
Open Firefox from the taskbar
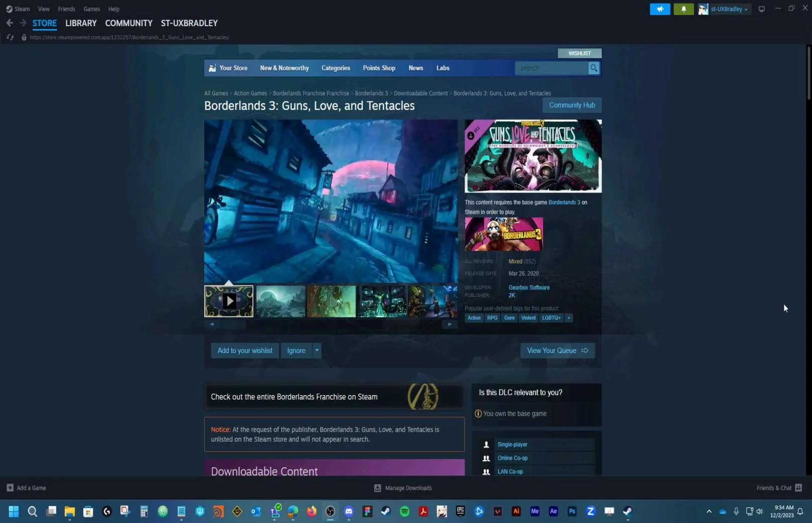[312, 511]
